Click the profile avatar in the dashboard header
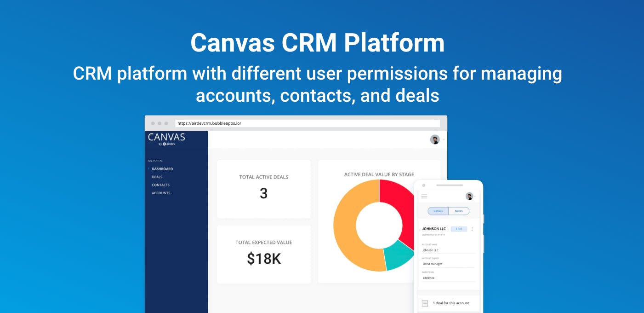This screenshot has height=313, width=644. [434, 139]
